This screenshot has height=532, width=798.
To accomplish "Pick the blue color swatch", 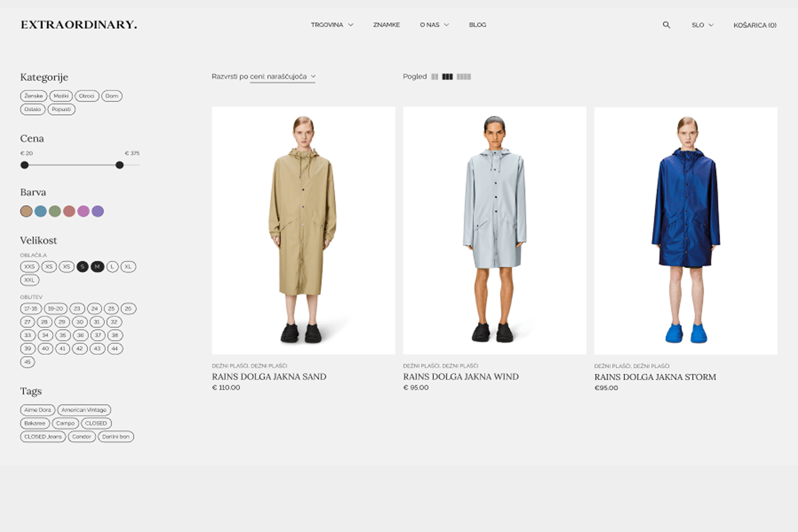I will tap(40, 211).
